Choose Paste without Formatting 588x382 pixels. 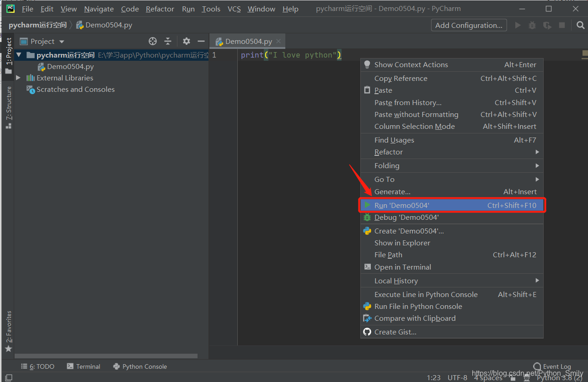coord(452,114)
